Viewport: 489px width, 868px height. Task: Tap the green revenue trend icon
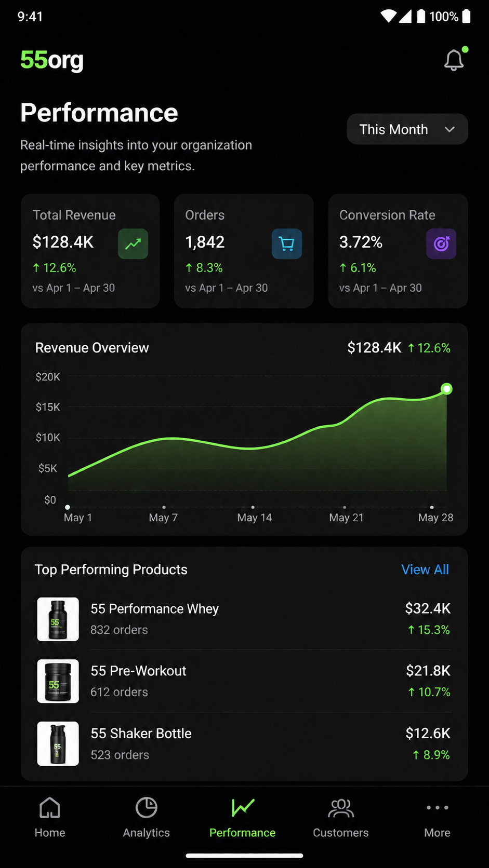click(x=133, y=243)
